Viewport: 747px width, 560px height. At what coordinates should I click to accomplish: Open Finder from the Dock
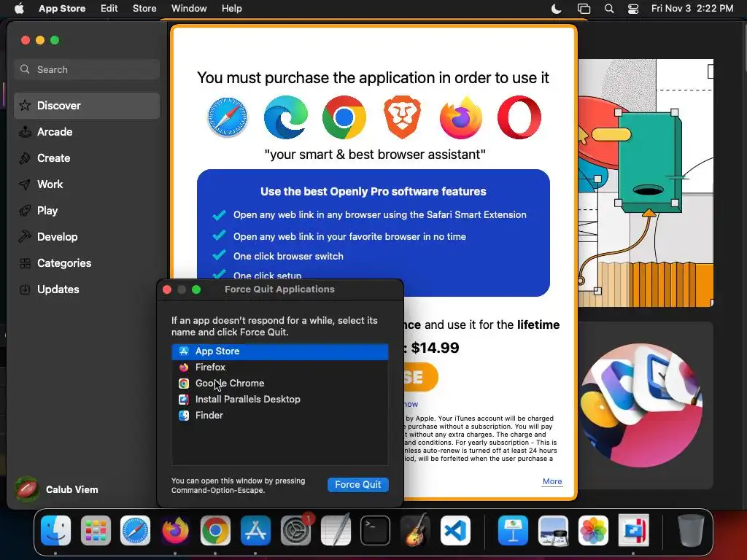55,530
